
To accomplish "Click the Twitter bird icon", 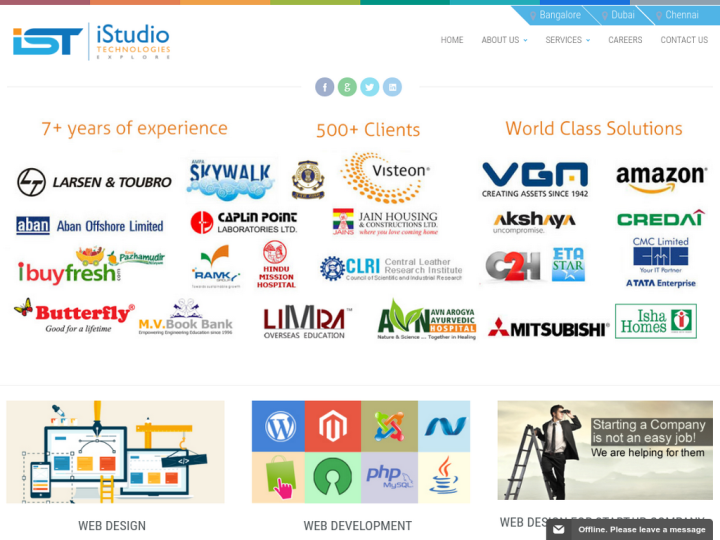I will (x=370, y=87).
